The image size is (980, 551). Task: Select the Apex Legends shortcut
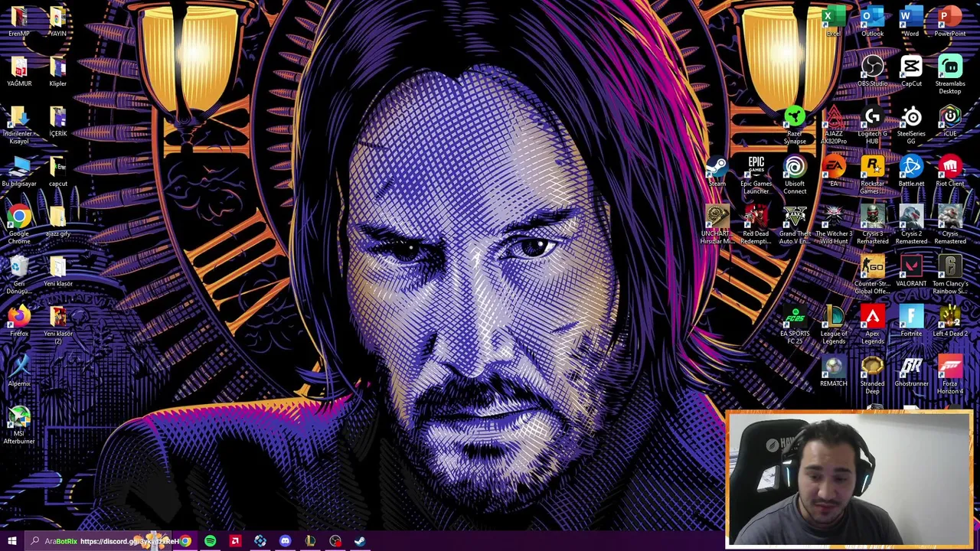(872, 325)
